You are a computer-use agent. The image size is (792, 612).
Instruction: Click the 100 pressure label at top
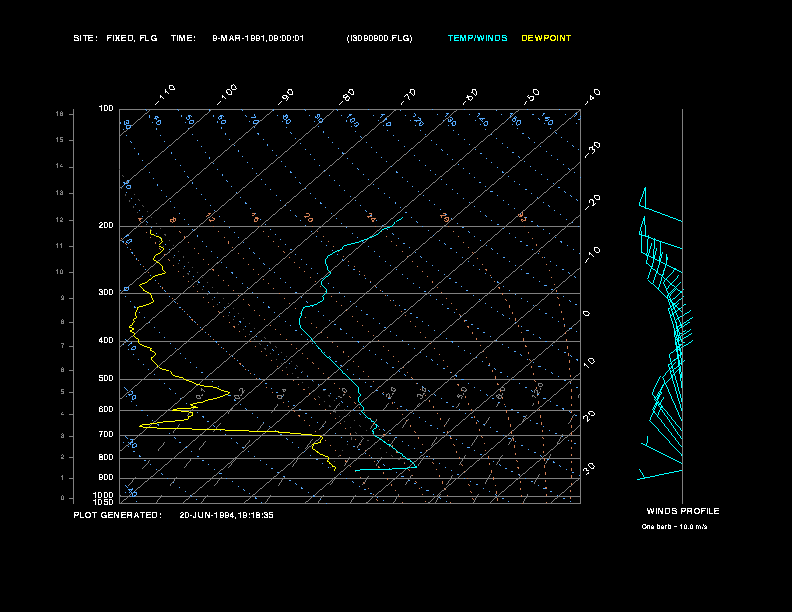coord(106,108)
